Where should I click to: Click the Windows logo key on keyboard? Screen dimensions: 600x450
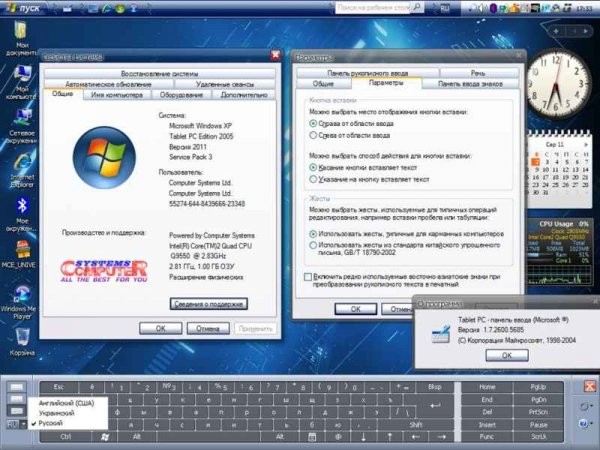click(105, 437)
